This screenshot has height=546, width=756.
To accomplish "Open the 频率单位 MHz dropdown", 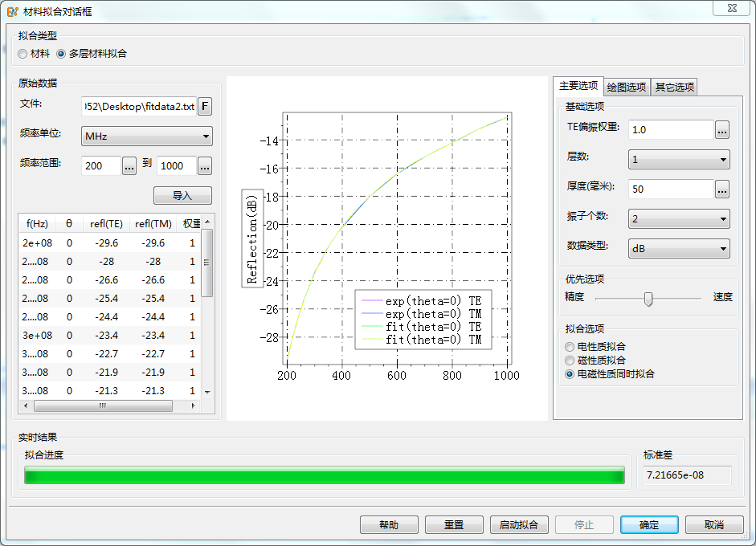I will [147, 136].
